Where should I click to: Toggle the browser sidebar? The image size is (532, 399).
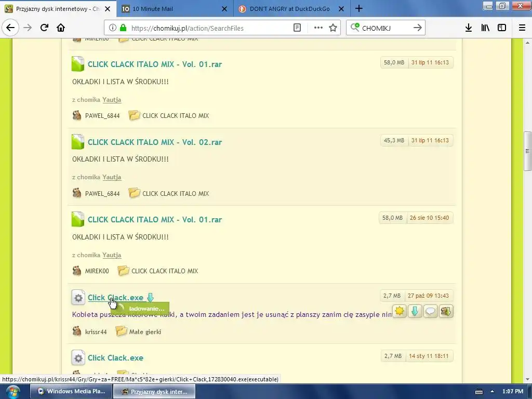click(x=502, y=28)
